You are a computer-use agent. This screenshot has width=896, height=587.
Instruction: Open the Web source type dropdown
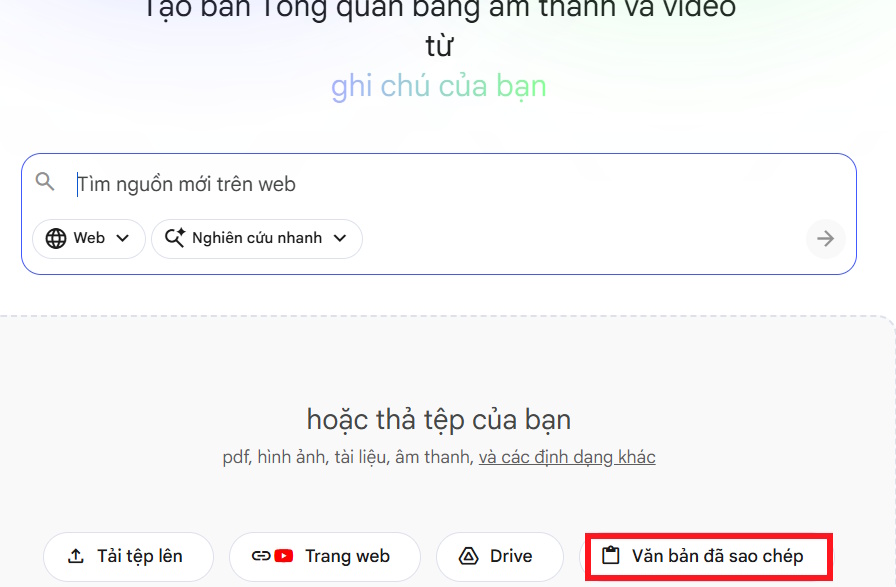click(x=88, y=238)
